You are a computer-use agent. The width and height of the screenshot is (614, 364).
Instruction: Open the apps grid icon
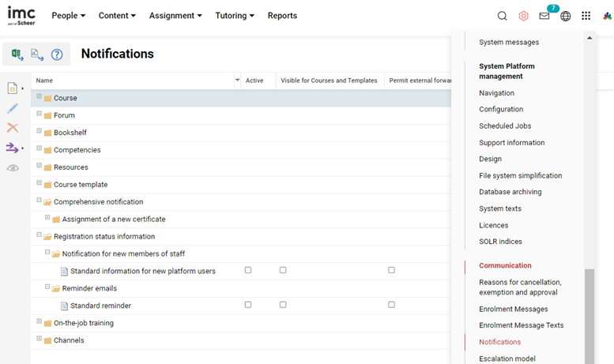[586, 16]
